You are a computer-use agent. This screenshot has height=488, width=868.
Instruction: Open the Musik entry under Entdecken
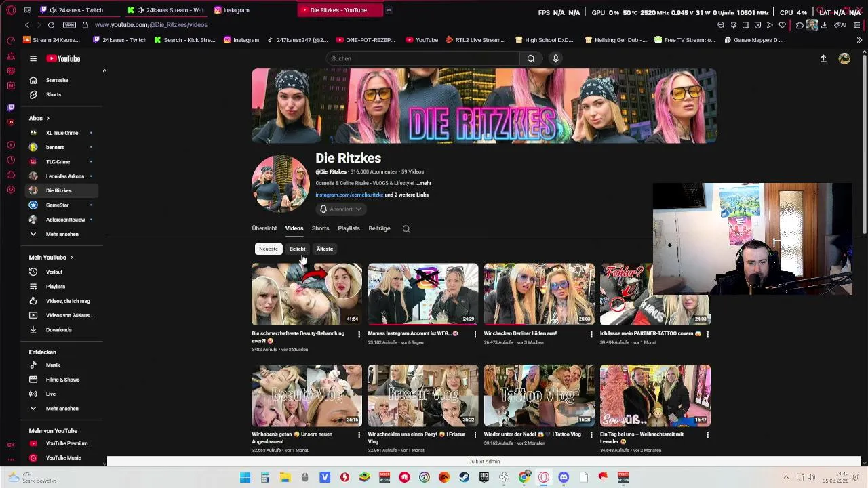[53, 365]
